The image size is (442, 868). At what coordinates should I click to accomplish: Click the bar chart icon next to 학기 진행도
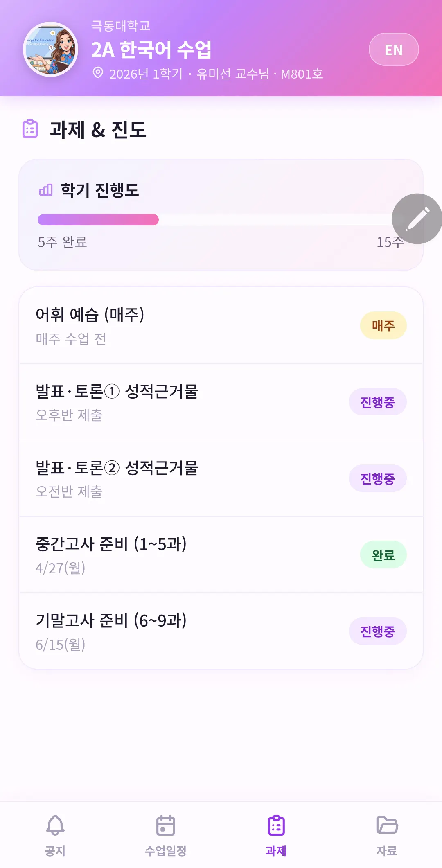[x=46, y=190]
